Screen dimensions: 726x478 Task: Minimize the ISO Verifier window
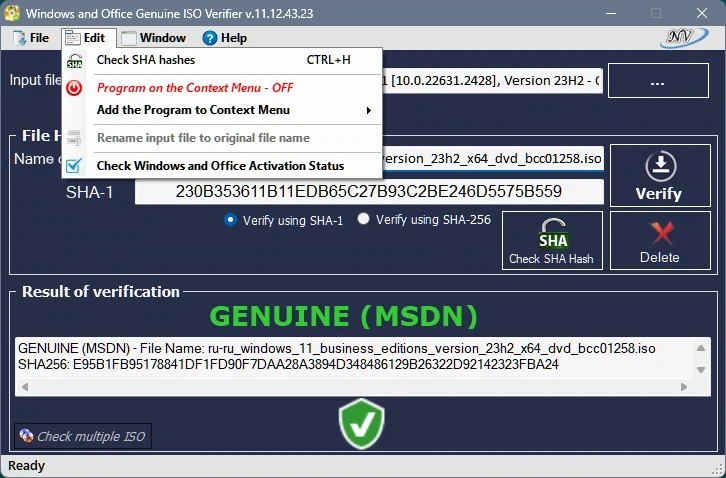[611, 13]
